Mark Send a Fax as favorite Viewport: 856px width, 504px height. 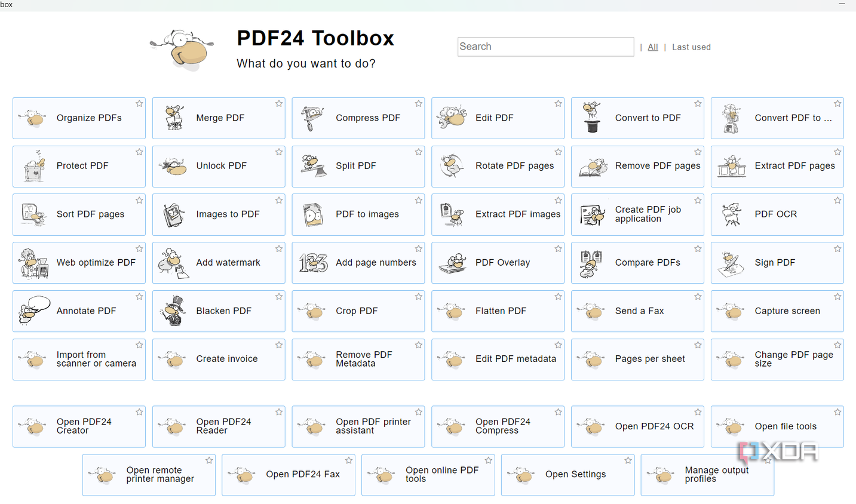(x=698, y=297)
